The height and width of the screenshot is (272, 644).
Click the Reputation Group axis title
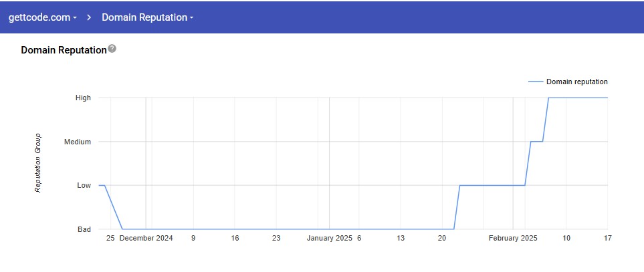[38, 163]
